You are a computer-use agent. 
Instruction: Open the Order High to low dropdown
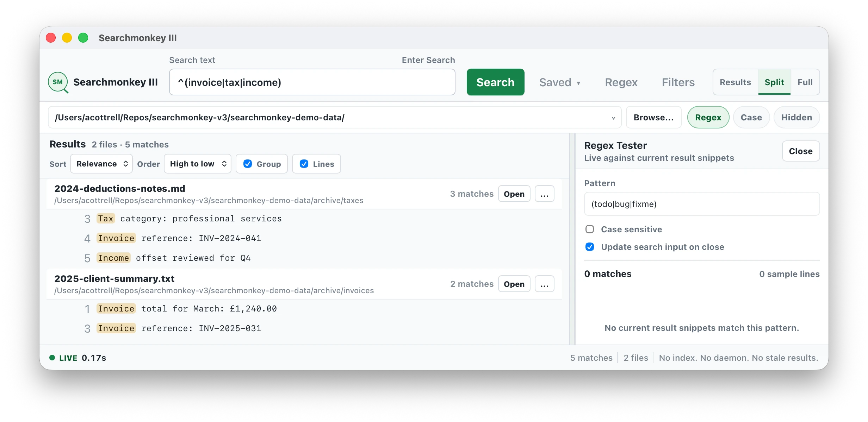(198, 164)
